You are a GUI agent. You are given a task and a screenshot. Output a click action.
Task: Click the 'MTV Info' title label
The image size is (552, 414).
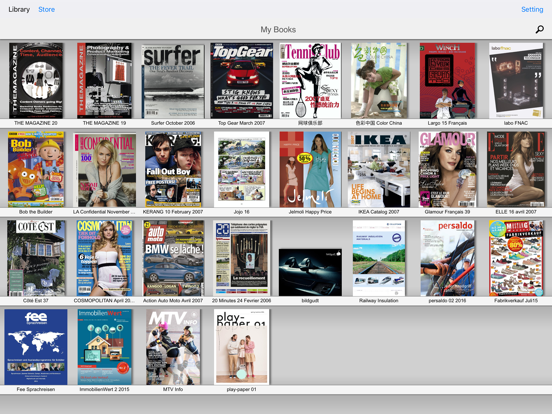coord(173,389)
